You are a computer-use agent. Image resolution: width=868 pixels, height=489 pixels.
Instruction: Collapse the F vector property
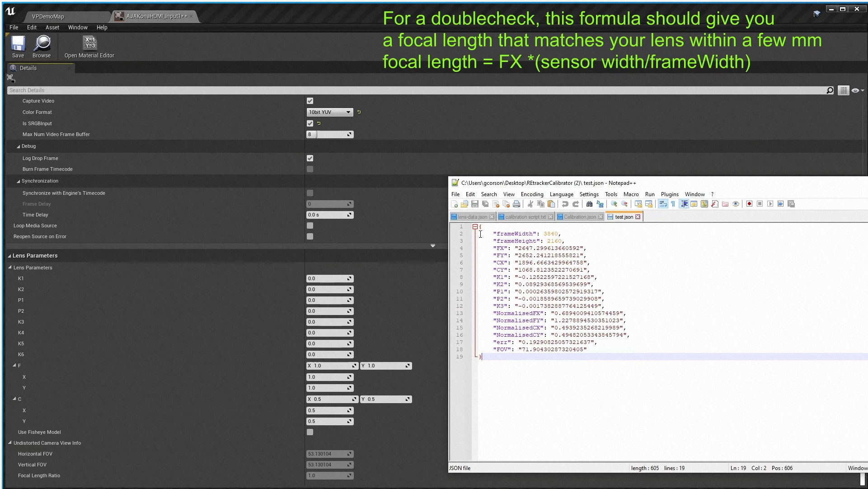tap(14, 365)
